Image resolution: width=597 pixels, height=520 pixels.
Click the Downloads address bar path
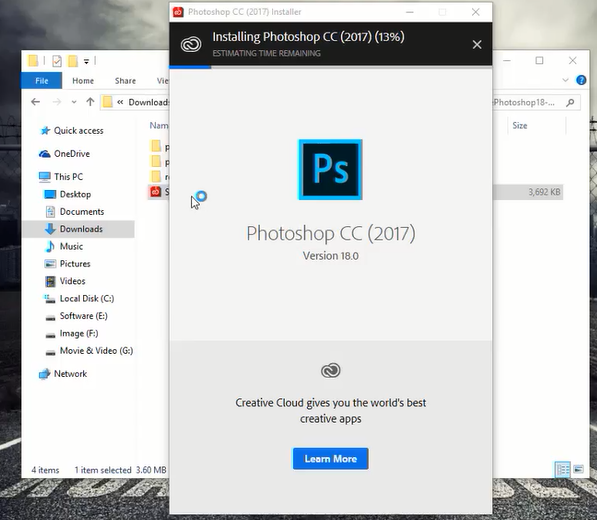click(148, 102)
